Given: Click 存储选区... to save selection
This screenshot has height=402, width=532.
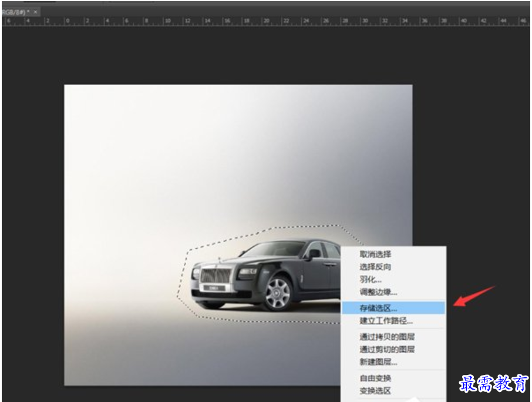Looking at the screenshot, I should point(393,308).
